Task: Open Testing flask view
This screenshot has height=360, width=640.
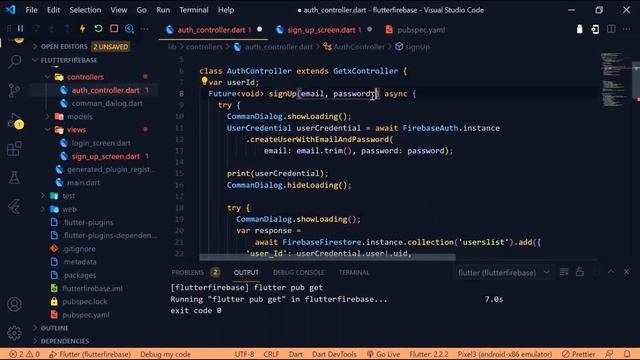Action: pos(14,178)
